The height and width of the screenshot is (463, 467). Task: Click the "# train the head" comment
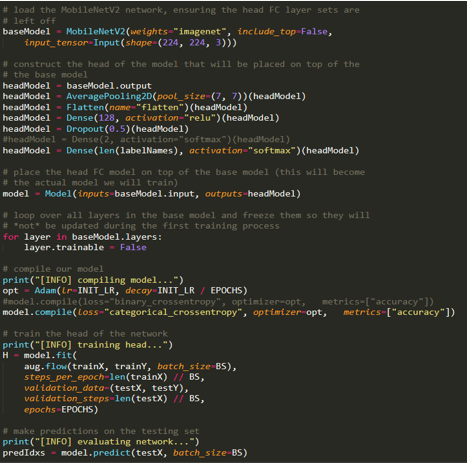pos(85,334)
